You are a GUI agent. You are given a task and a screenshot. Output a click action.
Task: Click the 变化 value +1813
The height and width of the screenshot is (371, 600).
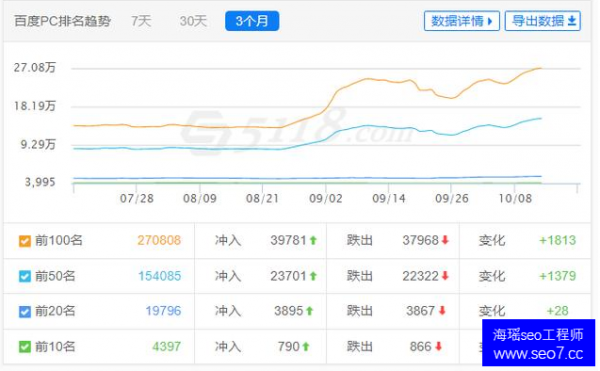[x=557, y=240]
